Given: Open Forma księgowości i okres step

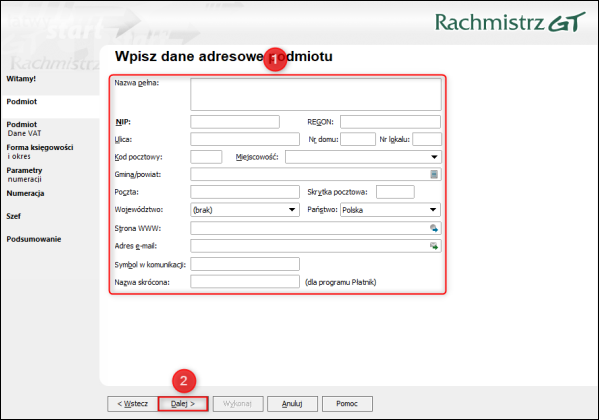Looking at the screenshot, I should click(40, 152).
